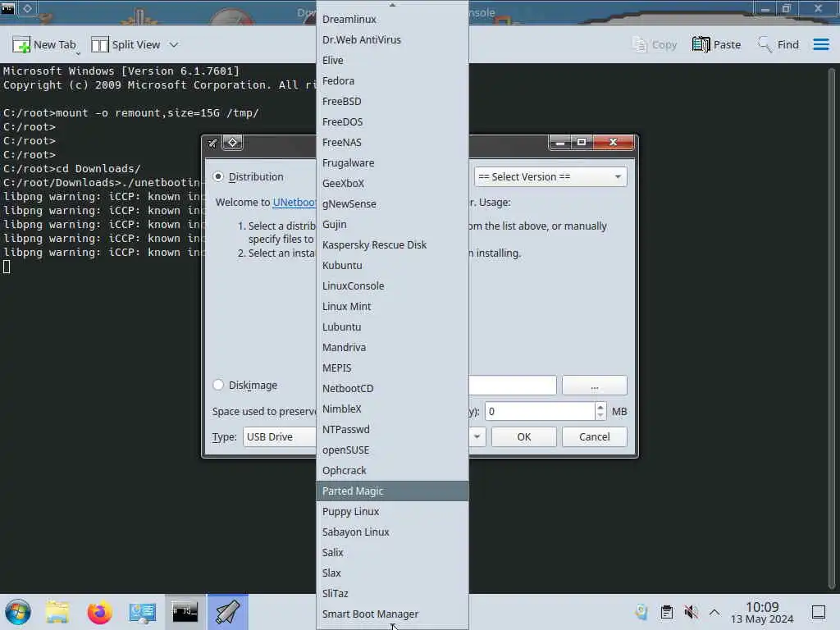Choose Dreamlinux from distribution list

coord(392,20)
